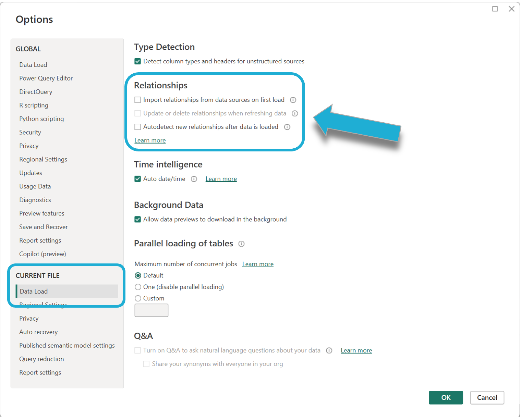Toggle Autodetect new relationships after data is loaded
This screenshot has width=521, height=420.
click(x=138, y=127)
